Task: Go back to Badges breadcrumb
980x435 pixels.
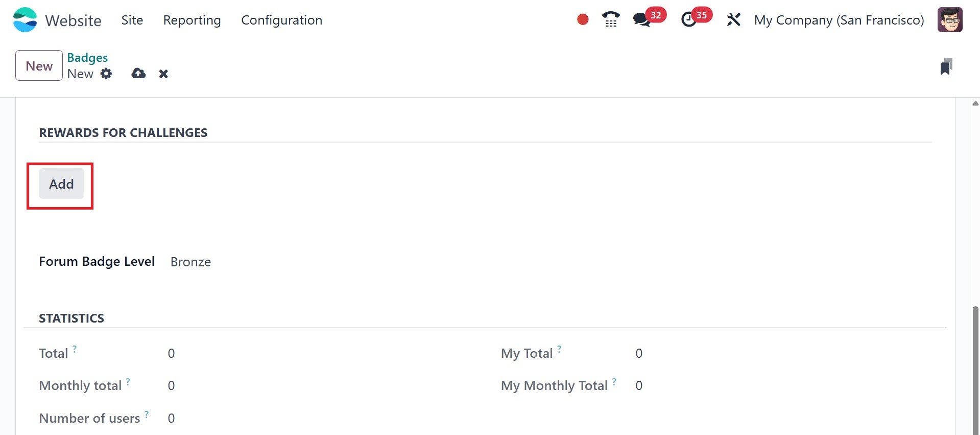Action: pyautogui.click(x=87, y=57)
